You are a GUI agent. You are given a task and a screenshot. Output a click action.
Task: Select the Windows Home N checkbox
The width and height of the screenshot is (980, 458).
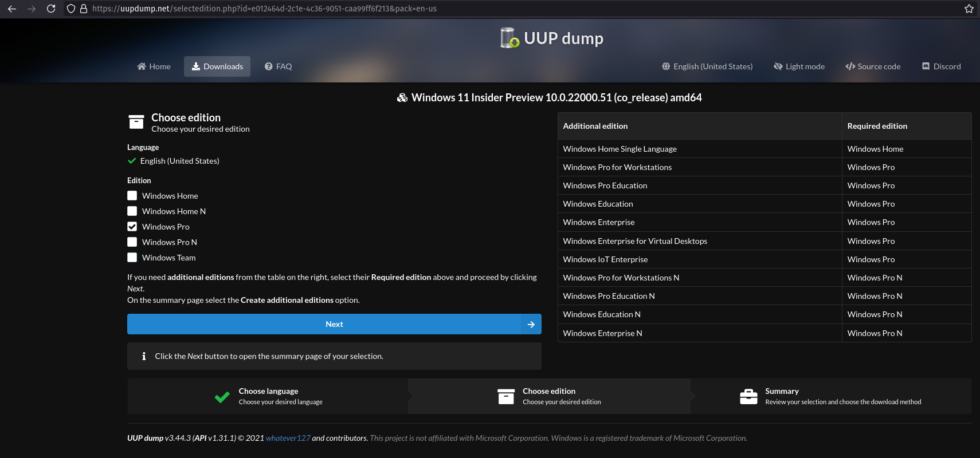pyautogui.click(x=132, y=211)
